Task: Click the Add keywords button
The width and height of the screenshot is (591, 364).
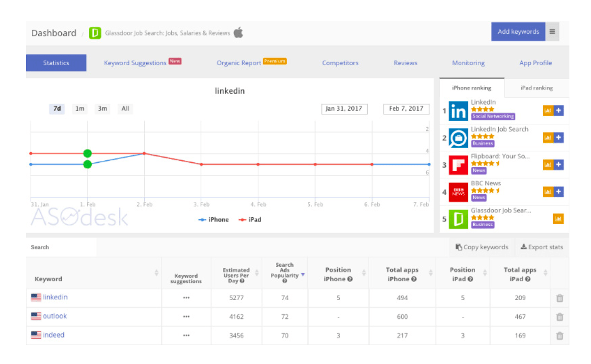Action: click(x=518, y=32)
